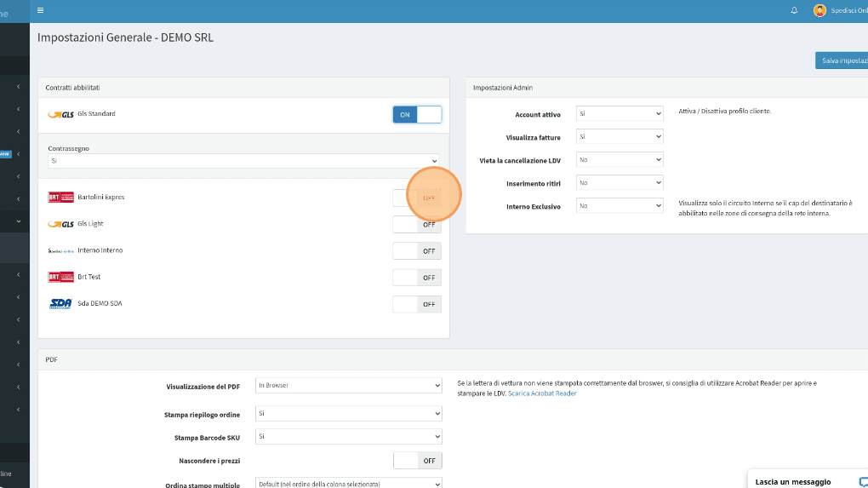
Task: Click the SDA logo for Sda DEMO SDA
Action: [61, 303]
